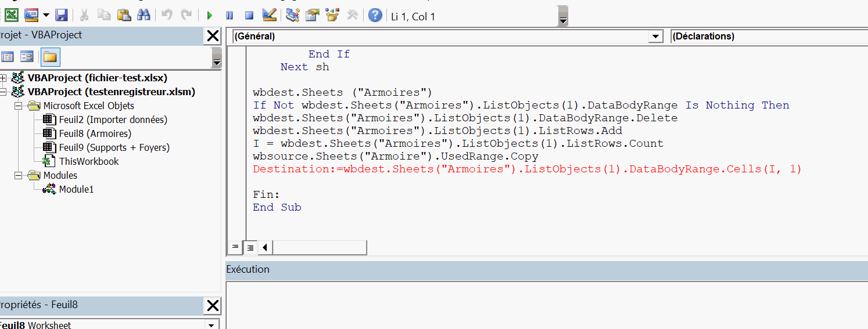Image resolution: width=868 pixels, height=329 pixels.
Task: Save the project with the floppy disk icon
Action: [62, 15]
